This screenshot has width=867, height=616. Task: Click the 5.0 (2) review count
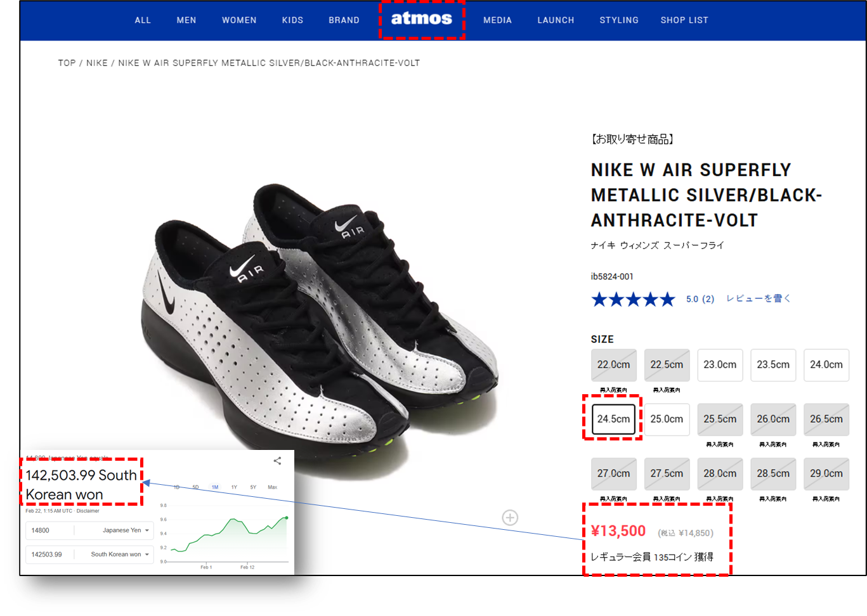pyautogui.click(x=700, y=299)
